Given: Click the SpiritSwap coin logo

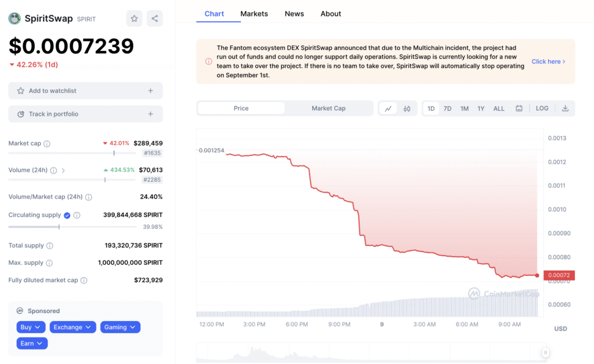Looking at the screenshot, I should coord(15,19).
